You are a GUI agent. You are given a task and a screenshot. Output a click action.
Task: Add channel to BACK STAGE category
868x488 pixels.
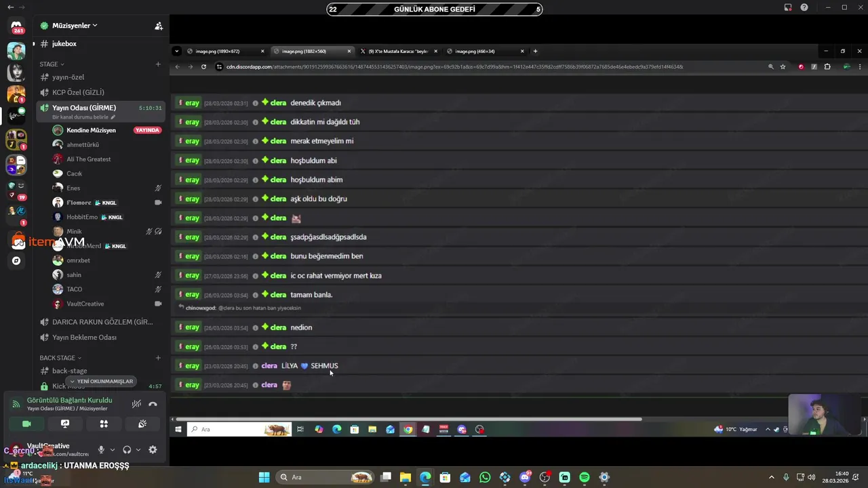tap(158, 358)
